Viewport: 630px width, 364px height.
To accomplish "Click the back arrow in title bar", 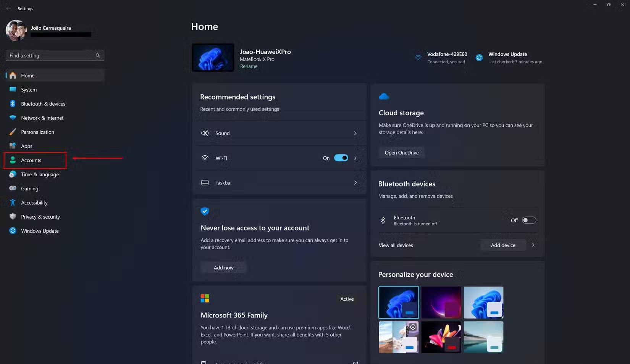I will pos(8,8).
